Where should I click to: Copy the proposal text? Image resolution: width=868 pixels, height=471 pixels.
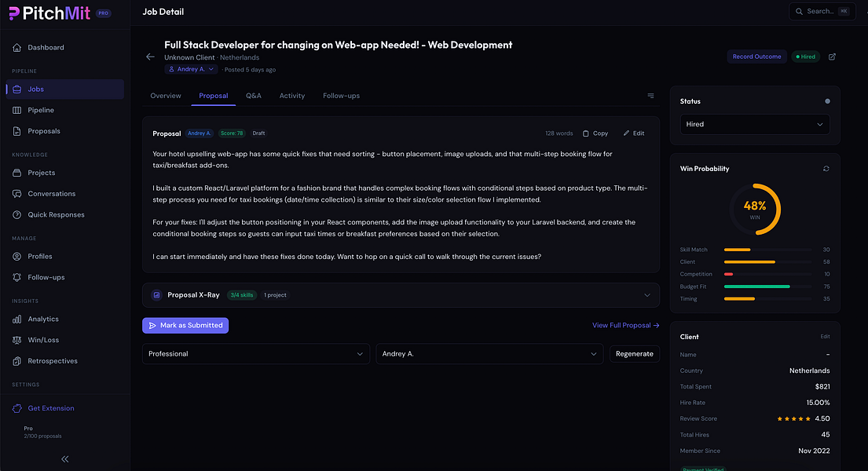595,133
